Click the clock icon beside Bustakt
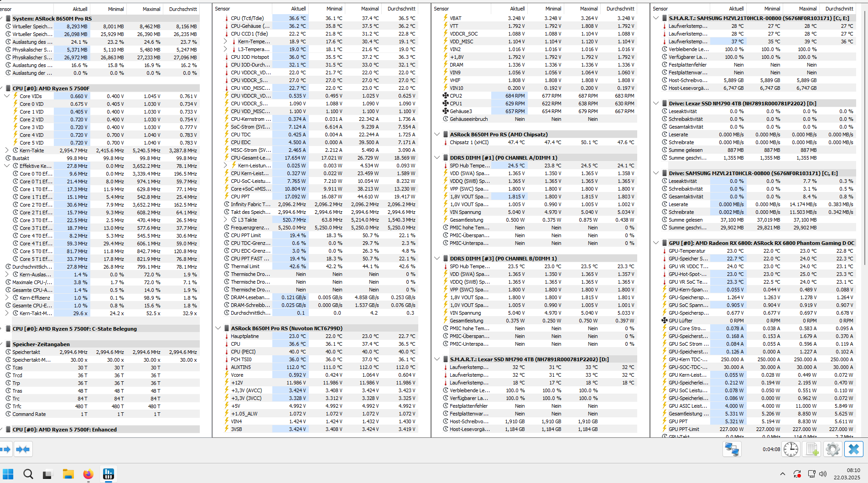Image resolution: width=868 pixels, height=483 pixels. coord(8,158)
